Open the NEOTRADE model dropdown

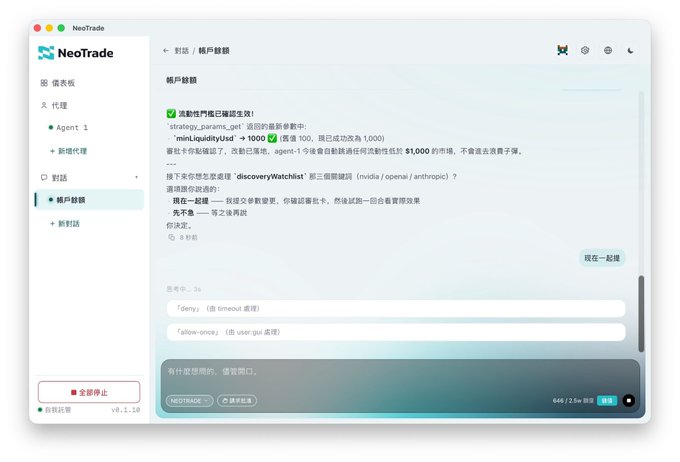coord(190,401)
